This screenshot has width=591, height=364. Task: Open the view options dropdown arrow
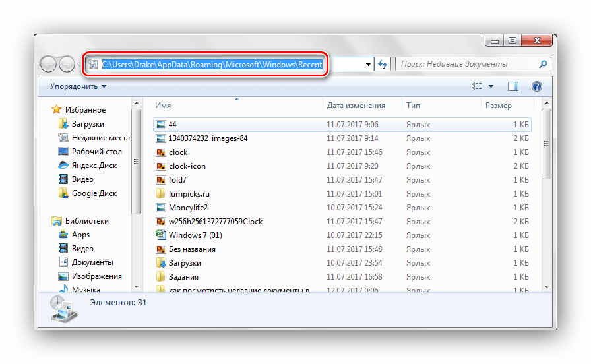(x=491, y=86)
